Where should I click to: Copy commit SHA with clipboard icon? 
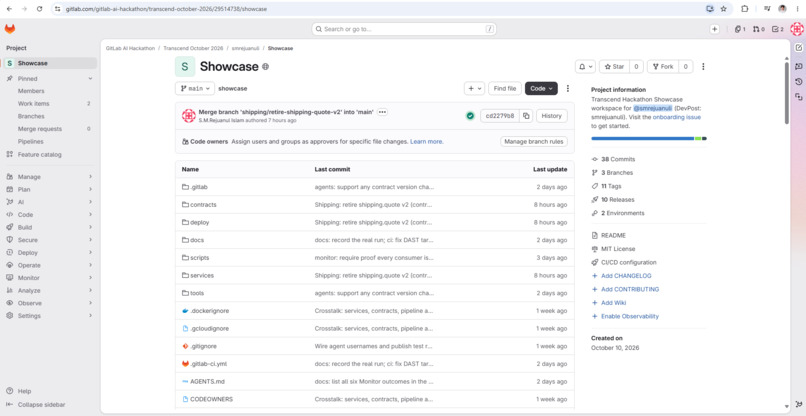point(526,116)
